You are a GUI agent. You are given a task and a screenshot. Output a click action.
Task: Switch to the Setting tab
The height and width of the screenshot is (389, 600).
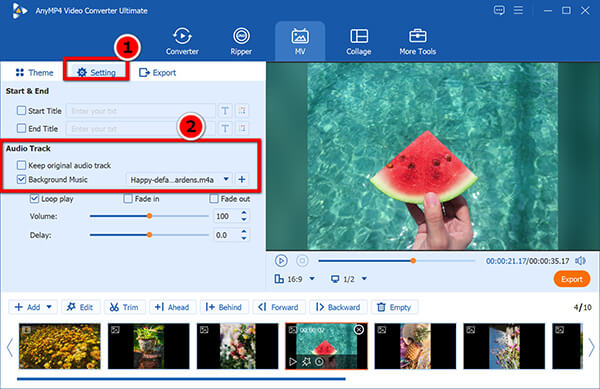point(96,72)
